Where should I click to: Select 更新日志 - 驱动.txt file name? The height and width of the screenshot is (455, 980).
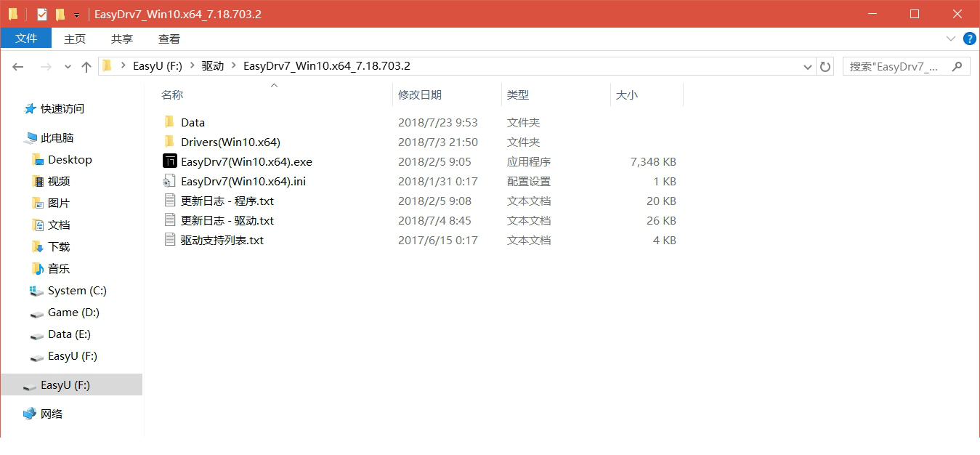pyautogui.click(x=227, y=220)
